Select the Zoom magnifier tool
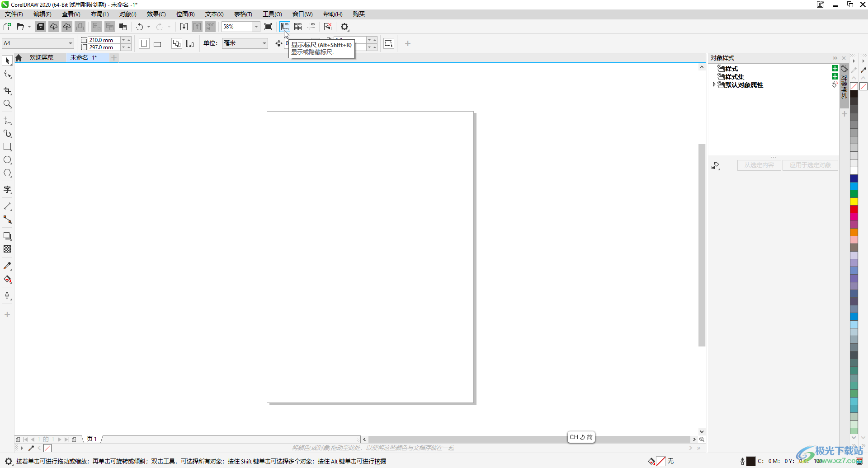This screenshot has width=868, height=468. pos(7,104)
